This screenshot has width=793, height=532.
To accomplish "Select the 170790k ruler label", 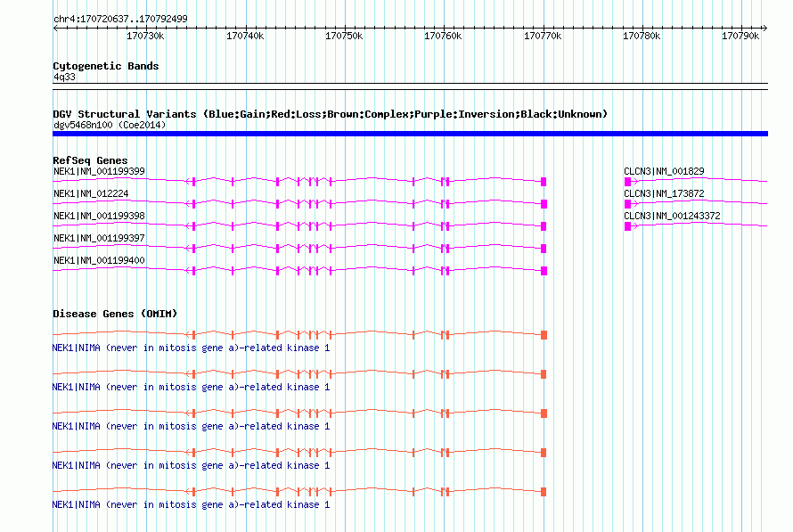I will tap(740, 37).
